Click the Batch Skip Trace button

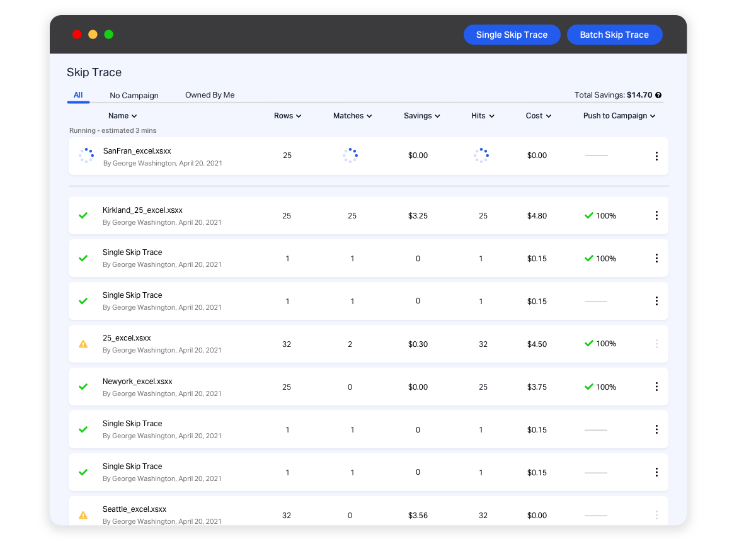pyautogui.click(x=614, y=35)
